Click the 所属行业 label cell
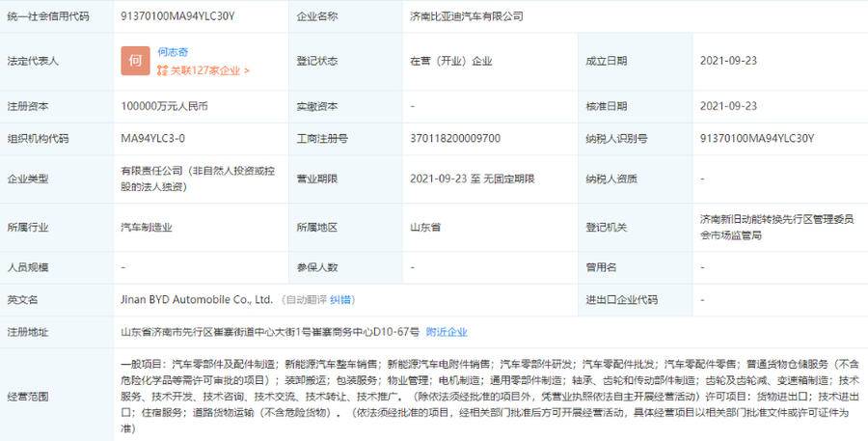Image resolution: width=868 pixels, height=441 pixels. point(57,227)
